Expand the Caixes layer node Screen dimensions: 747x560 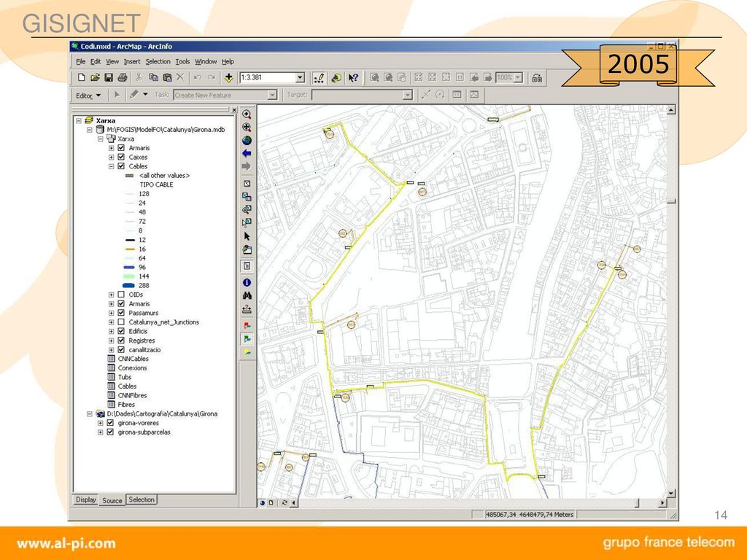coord(111,157)
